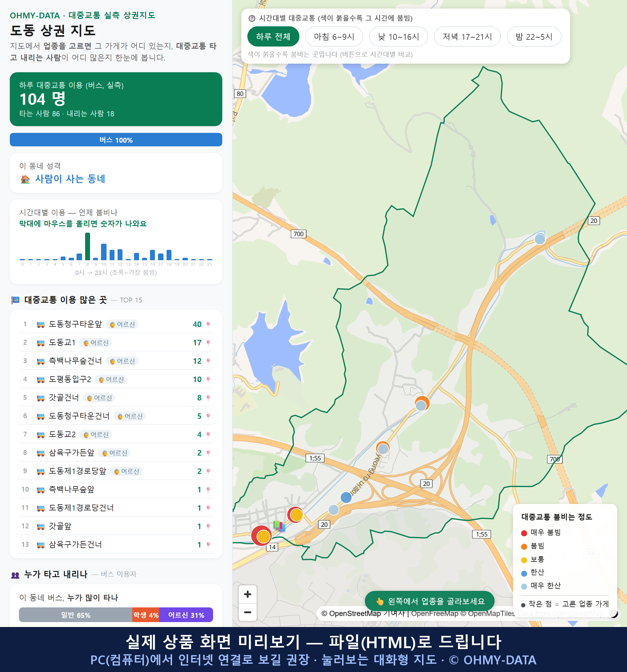
Task: Click the 버스 100% share bar
Action: point(116,140)
